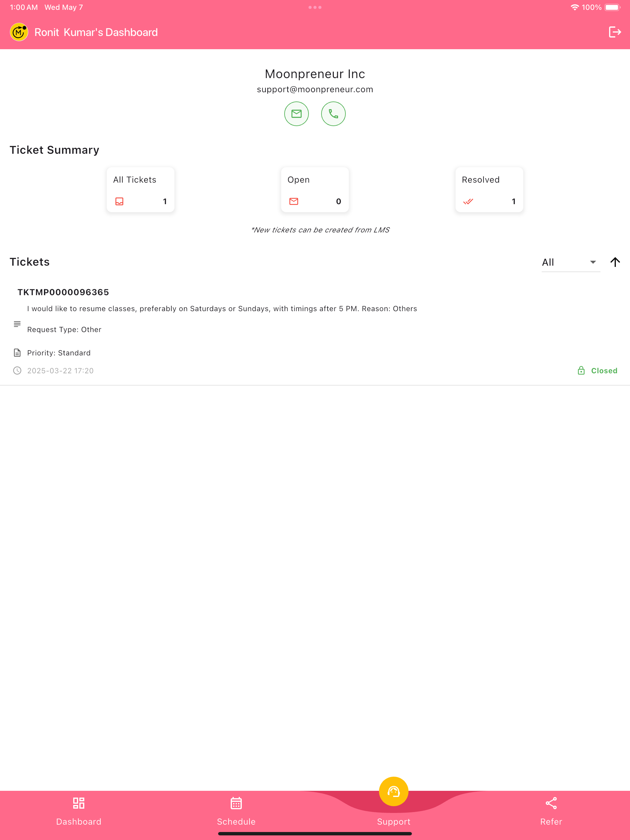This screenshot has height=840, width=630.
Task: Click the logout icon in header
Action: point(615,32)
